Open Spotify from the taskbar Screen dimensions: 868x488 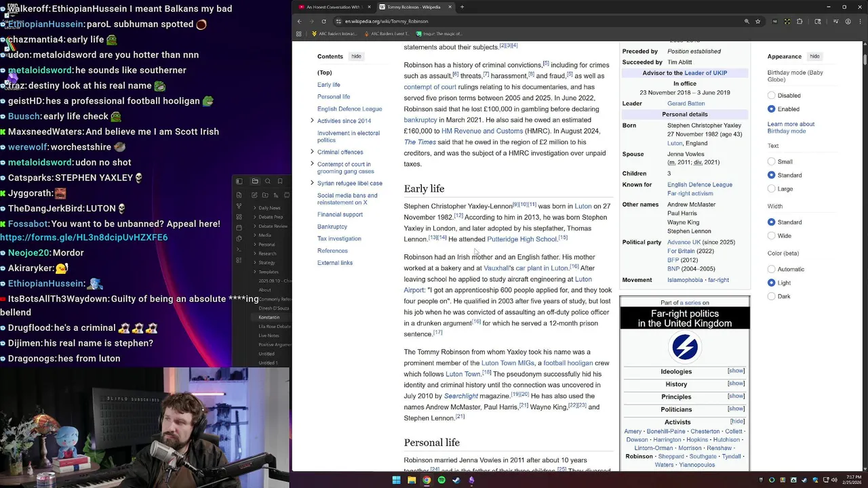[x=441, y=480]
